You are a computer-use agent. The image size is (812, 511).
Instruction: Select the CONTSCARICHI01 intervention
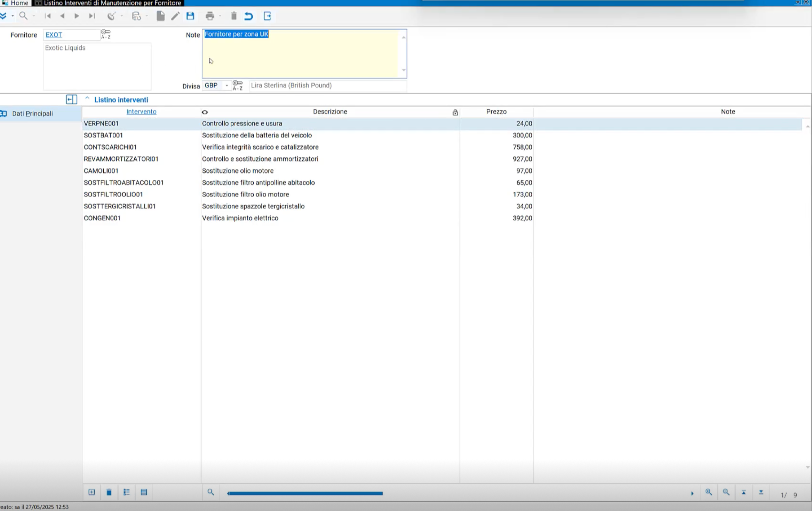click(x=110, y=147)
